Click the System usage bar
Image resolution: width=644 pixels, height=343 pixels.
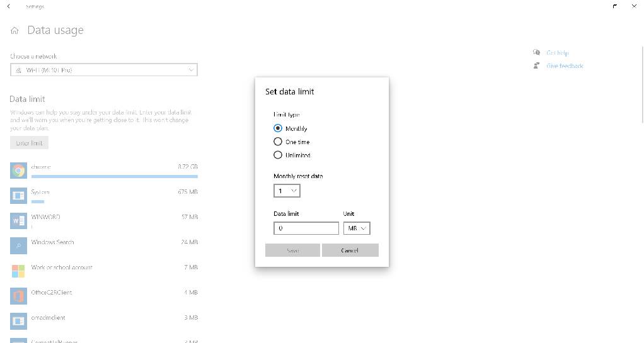point(38,201)
